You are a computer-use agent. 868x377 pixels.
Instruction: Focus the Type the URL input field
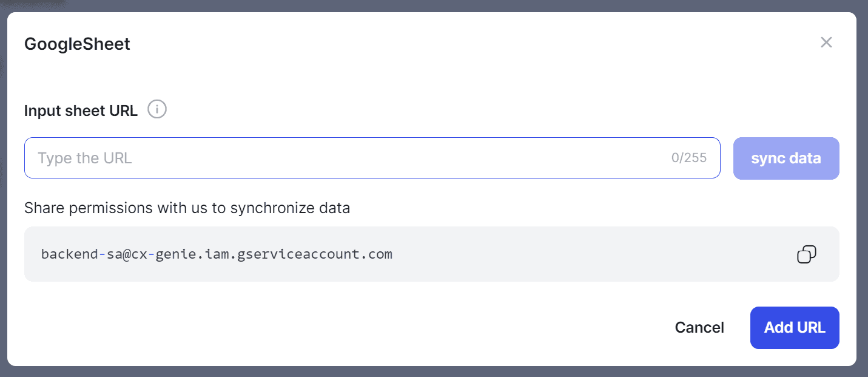coord(372,158)
